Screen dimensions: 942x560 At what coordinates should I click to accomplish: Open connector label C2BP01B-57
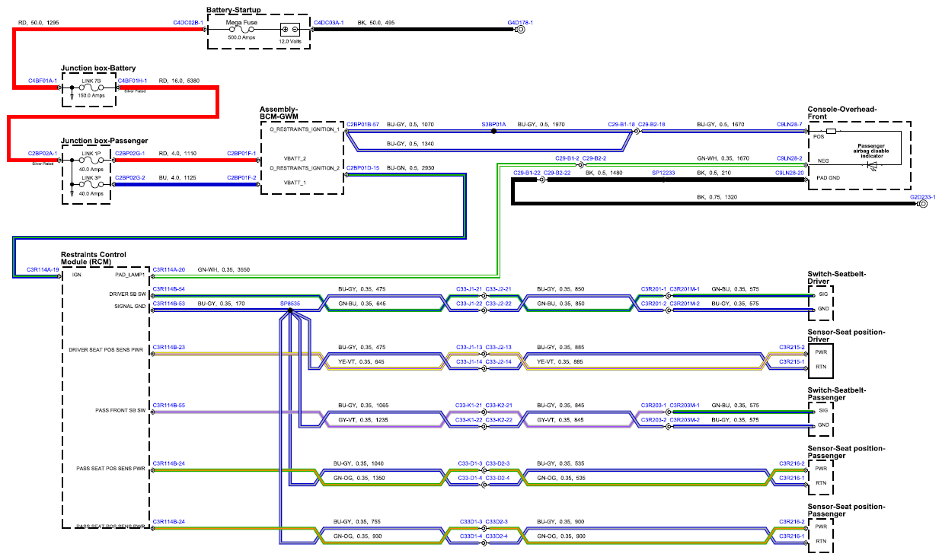pyautogui.click(x=362, y=123)
